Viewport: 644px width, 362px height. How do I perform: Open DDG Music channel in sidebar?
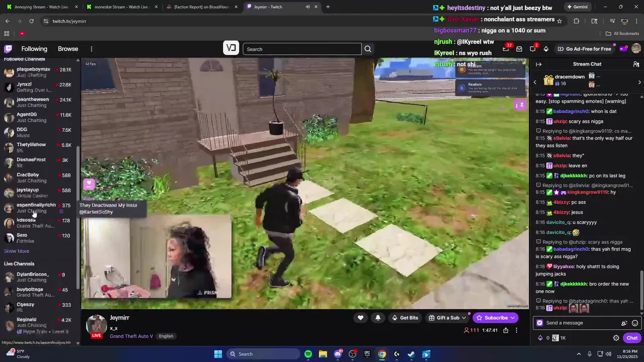(x=39, y=133)
